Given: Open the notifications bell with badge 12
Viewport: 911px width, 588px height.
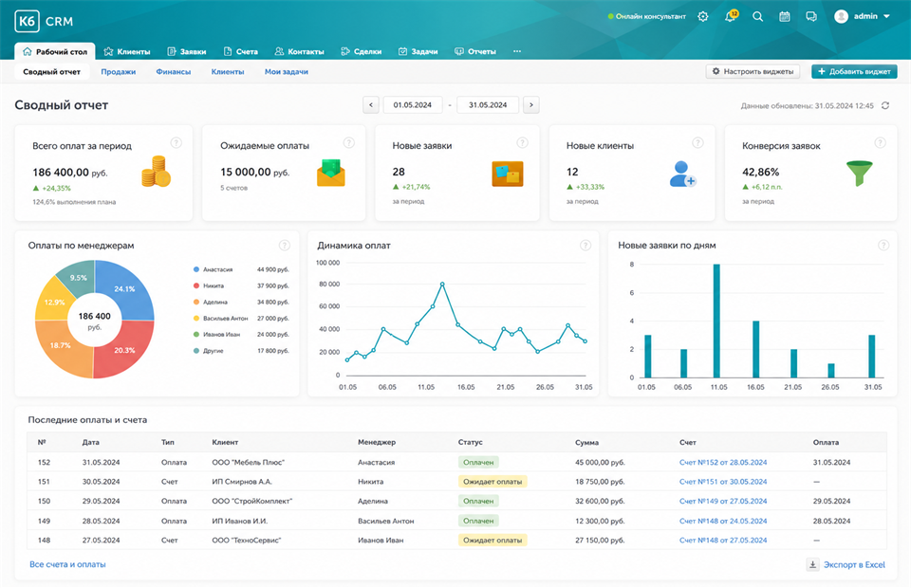Looking at the screenshot, I should point(731,16).
